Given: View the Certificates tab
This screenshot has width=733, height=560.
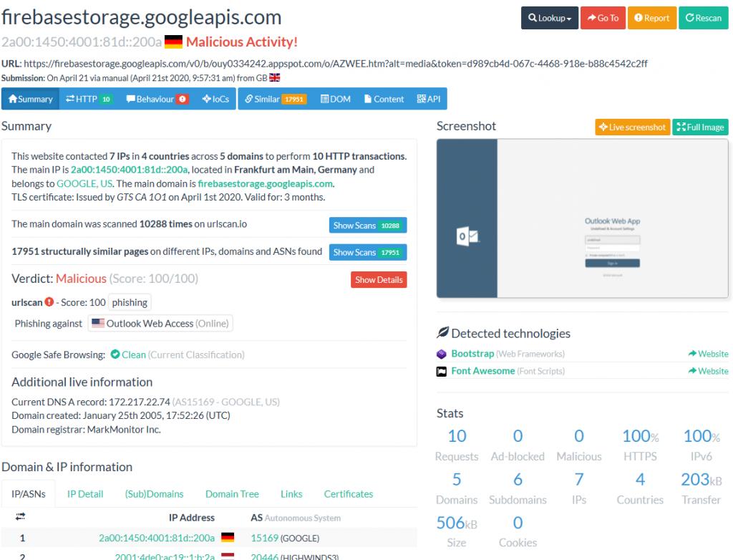Looking at the screenshot, I should tap(349, 494).
